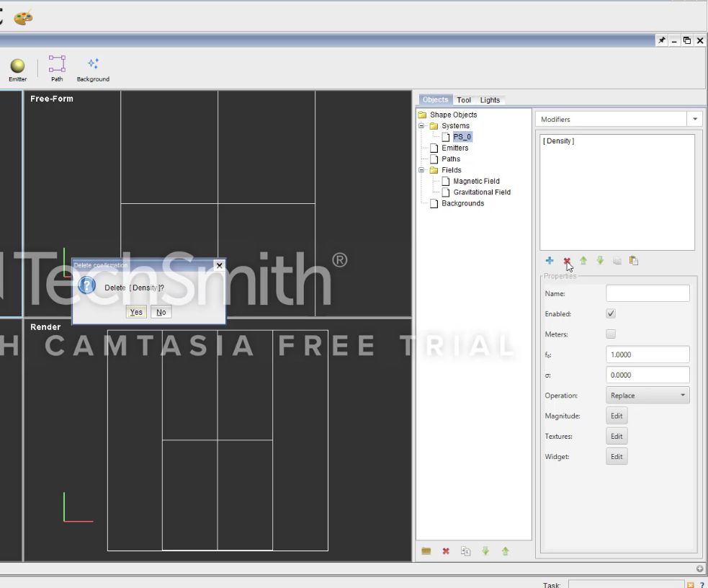The image size is (708, 588).
Task: Close the Delete confirmation dialog
Action: coord(220,265)
